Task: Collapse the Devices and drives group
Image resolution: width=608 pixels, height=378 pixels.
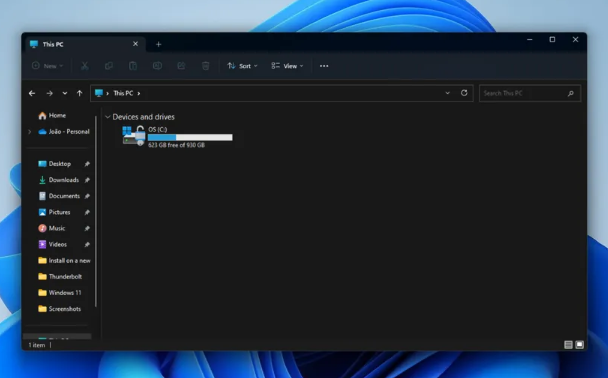Action: 108,117
